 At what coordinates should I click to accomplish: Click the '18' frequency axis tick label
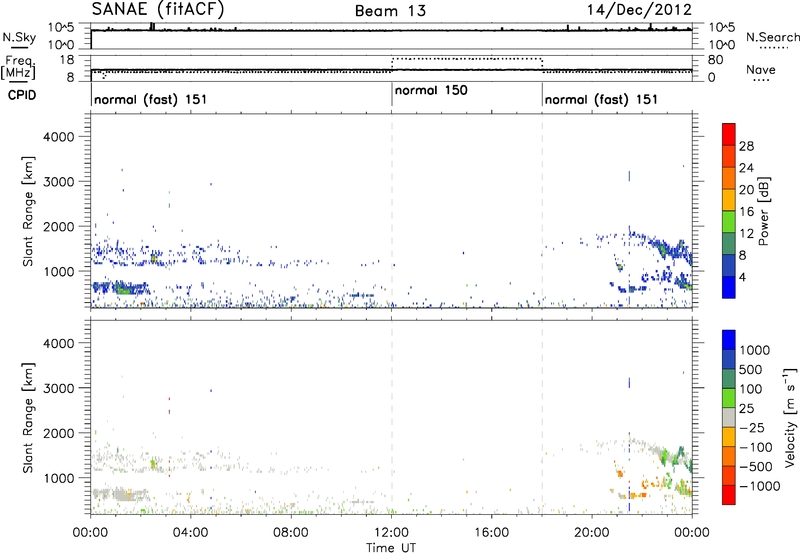66,60
